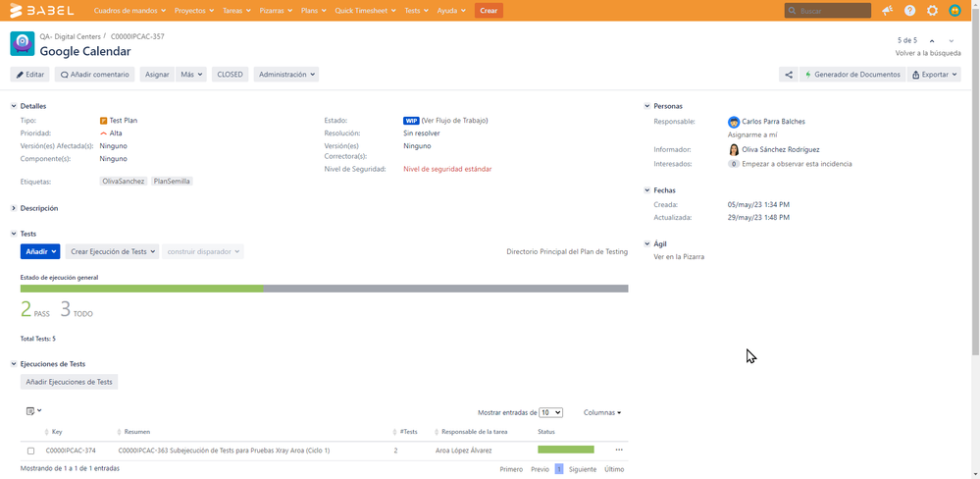Collapse the Personas section
The height and width of the screenshot is (479, 980).
pyautogui.click(x=647, y=106)
